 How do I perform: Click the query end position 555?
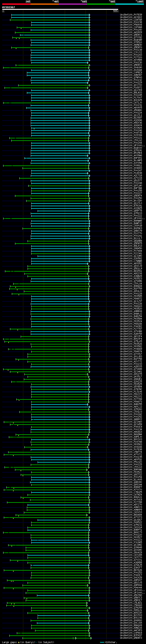pos(115,11)
